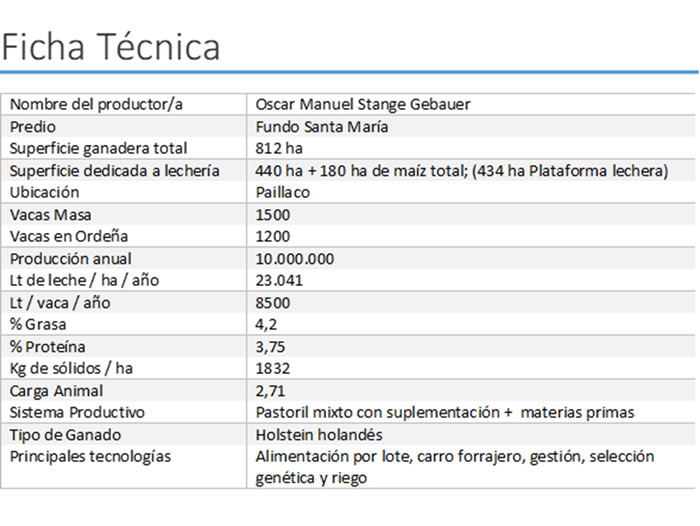This screenshot has width=700, height=526.
Task: Click the Holstein holandés cell
Action: coord(319,435)
